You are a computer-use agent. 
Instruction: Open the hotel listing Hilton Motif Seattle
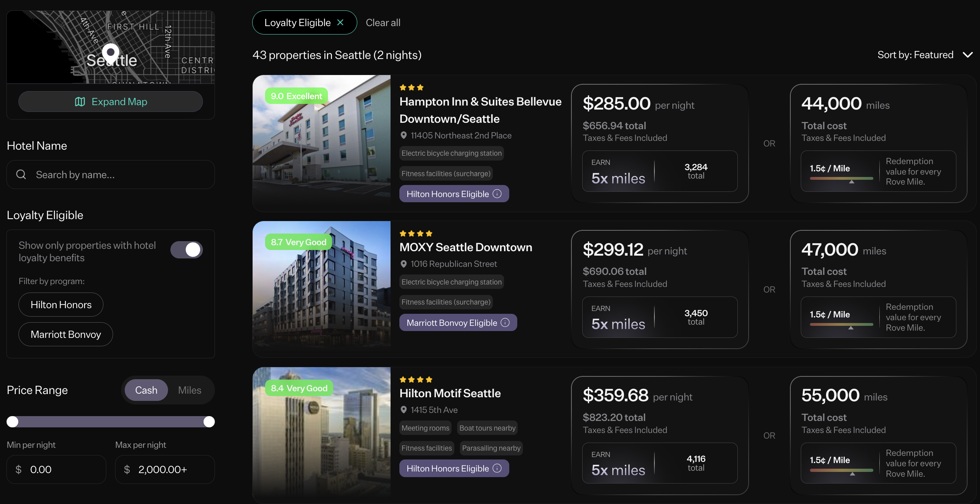[x=450, y=393]
